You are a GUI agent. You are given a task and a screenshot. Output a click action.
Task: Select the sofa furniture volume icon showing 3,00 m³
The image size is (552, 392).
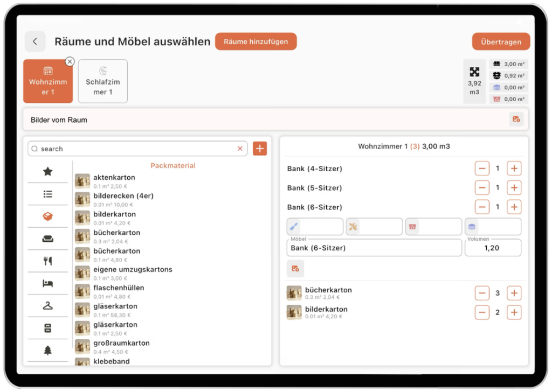click(x=496, y=64)
